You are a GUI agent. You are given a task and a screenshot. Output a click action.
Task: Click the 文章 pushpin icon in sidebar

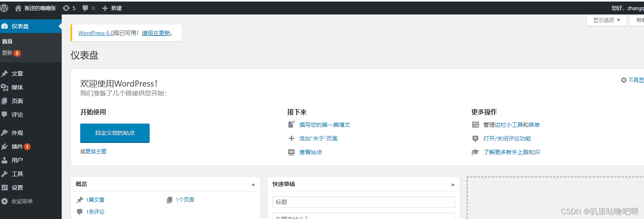click(x=5, y=74)
